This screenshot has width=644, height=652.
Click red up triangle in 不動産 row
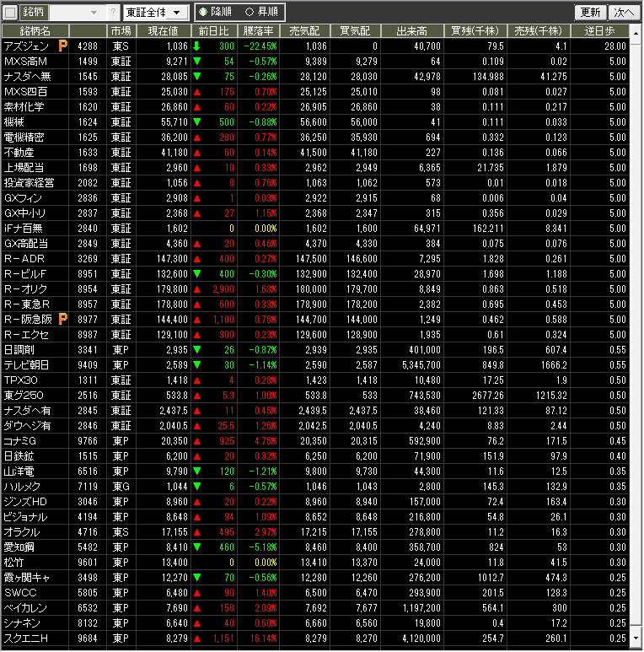(197, 152)
